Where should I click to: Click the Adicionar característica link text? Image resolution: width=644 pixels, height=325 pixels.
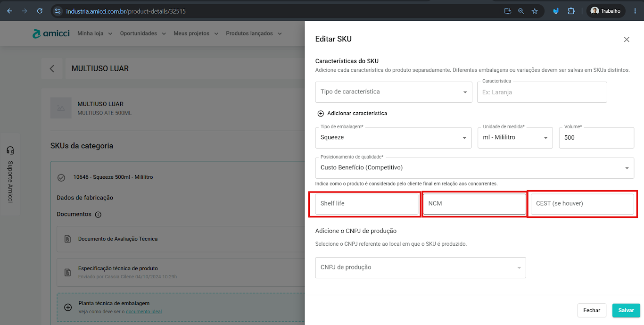tap(357, 114)
